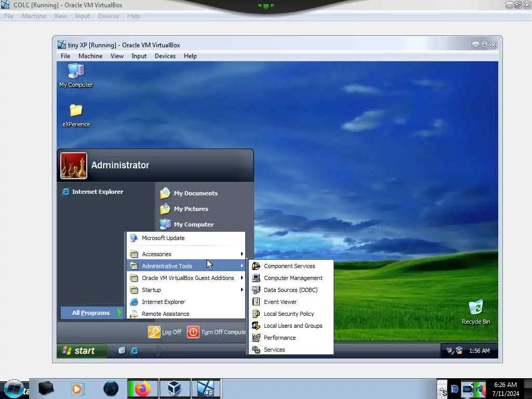The height and width of the screenshot is (399, 532).
Task: Open Event Viewer
Action: coord(291,302)
